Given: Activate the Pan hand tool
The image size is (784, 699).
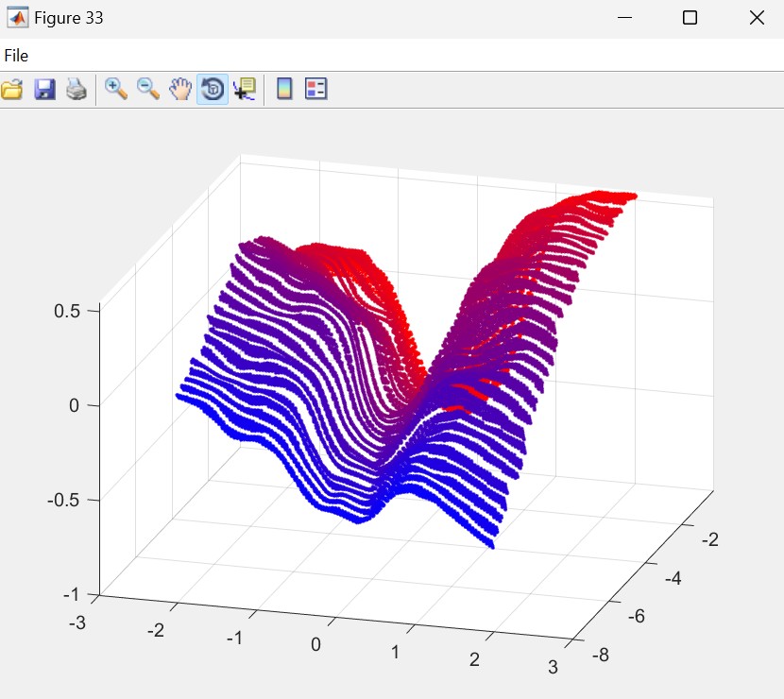Looking at the screenshot, I should point(180,90).
